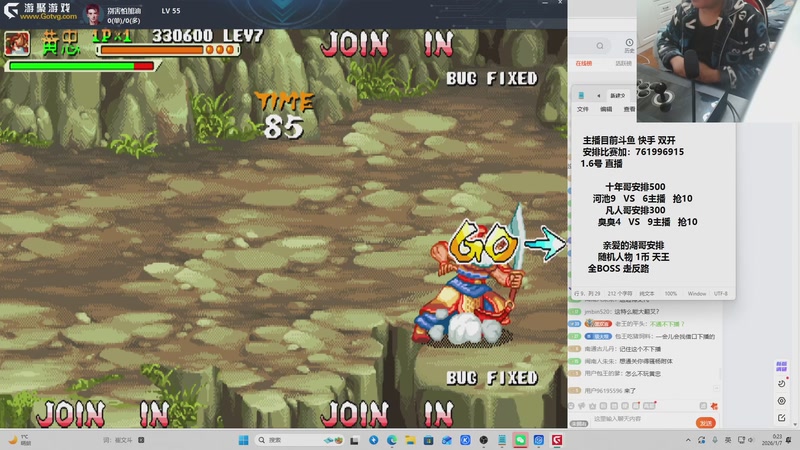Click Notepad 100% zoom level indicator
Screen dimensions: 800x450
pyautogui.click(x=670, y=294)
